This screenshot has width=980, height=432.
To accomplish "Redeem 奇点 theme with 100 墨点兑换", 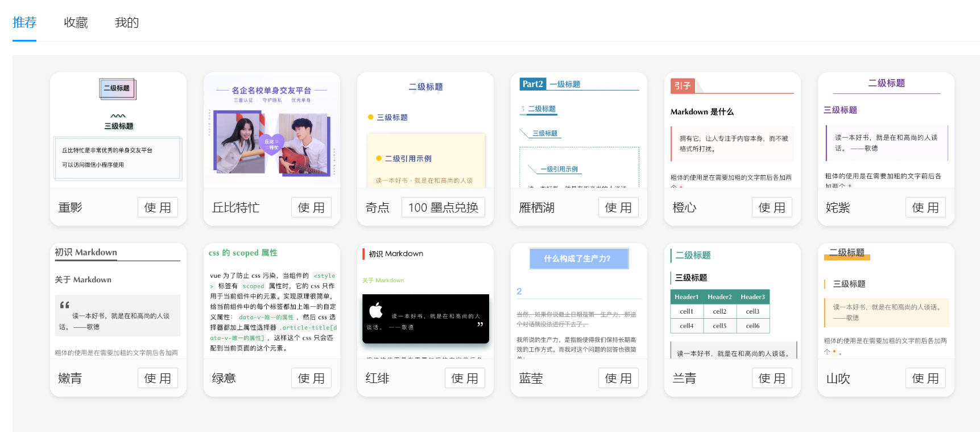I will pyautogui.click(x=443, y=207).
